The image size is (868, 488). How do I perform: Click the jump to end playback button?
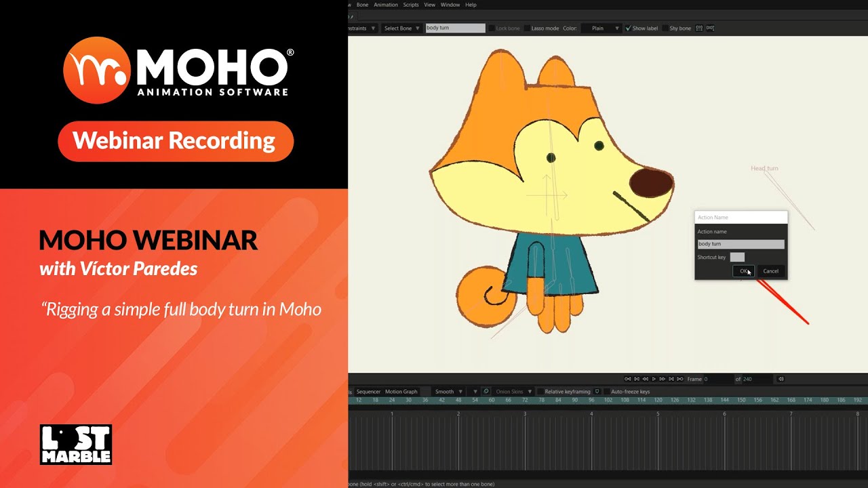click(680, 379)
